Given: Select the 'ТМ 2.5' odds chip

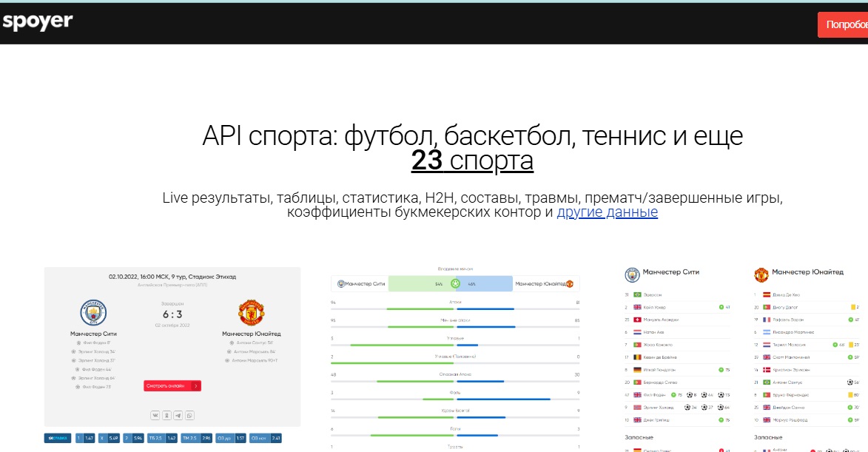Looking at the screenshot, I should click(197, 438).
